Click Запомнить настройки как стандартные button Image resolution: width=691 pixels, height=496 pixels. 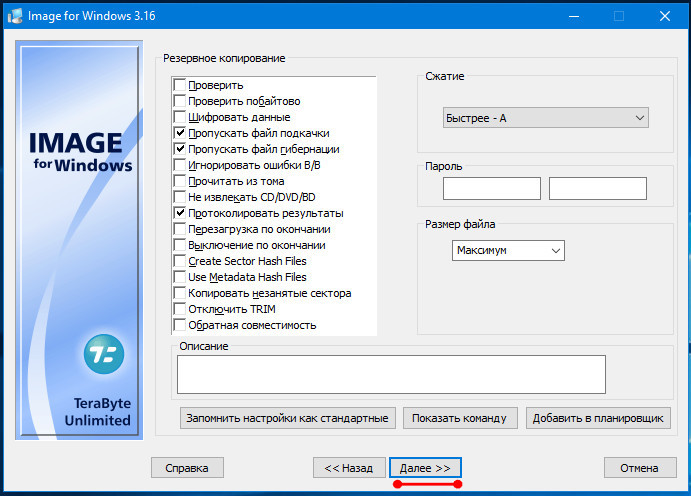tap(287, 418)
